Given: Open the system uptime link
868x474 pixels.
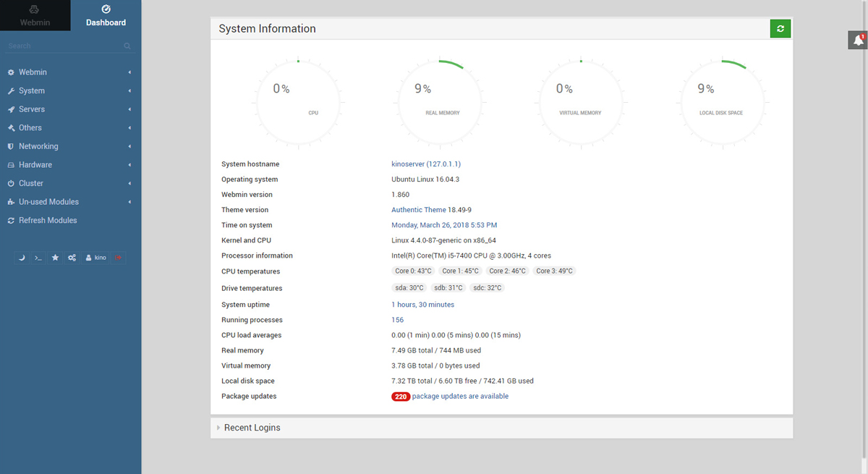Looking at the screenshot, I should [423, 305].
